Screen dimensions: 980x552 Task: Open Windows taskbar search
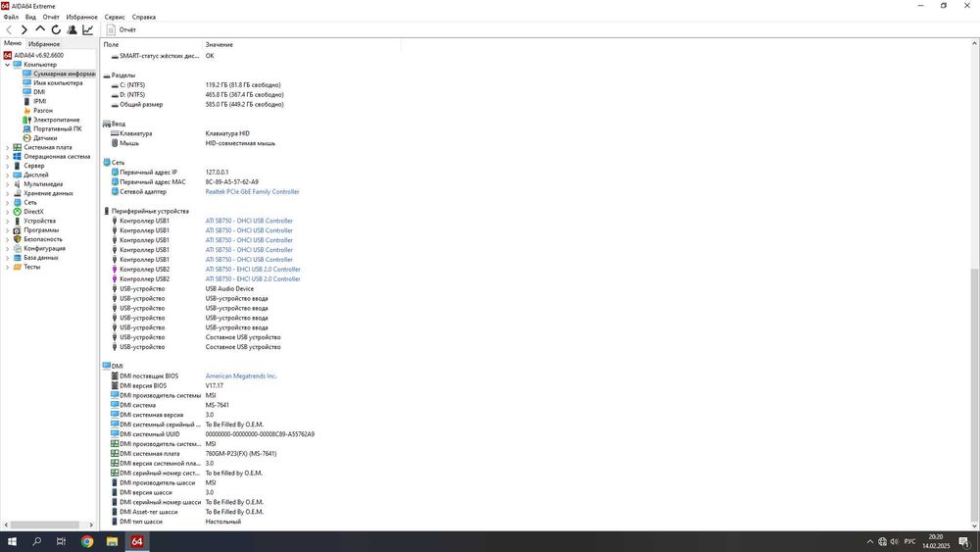point(36,541)
